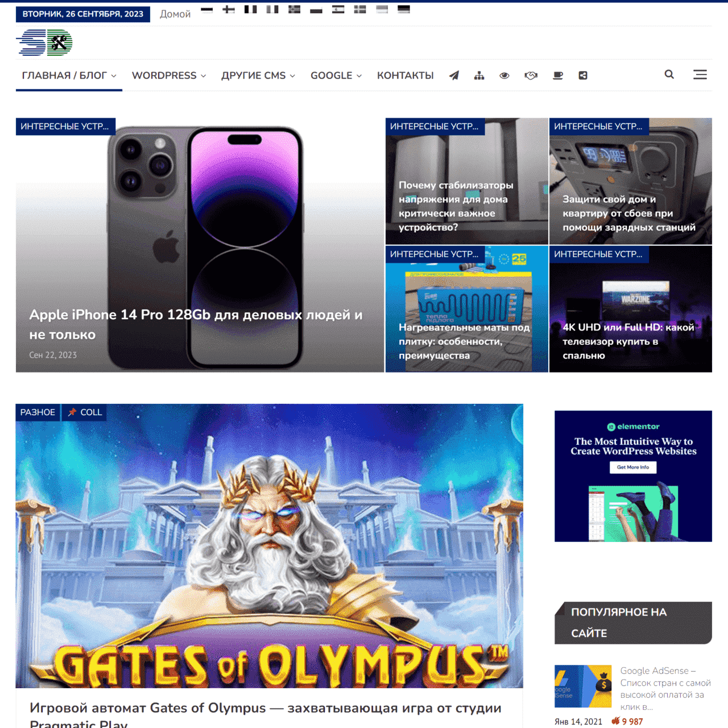728x728 pixels.
Task: Click Get More Info in Elementor ad
Action: [633, 467]
